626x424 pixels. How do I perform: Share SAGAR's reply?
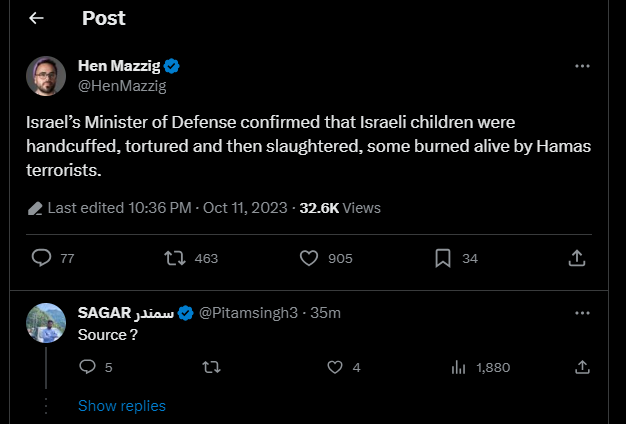pyautogui.click(x=582, y=367)
